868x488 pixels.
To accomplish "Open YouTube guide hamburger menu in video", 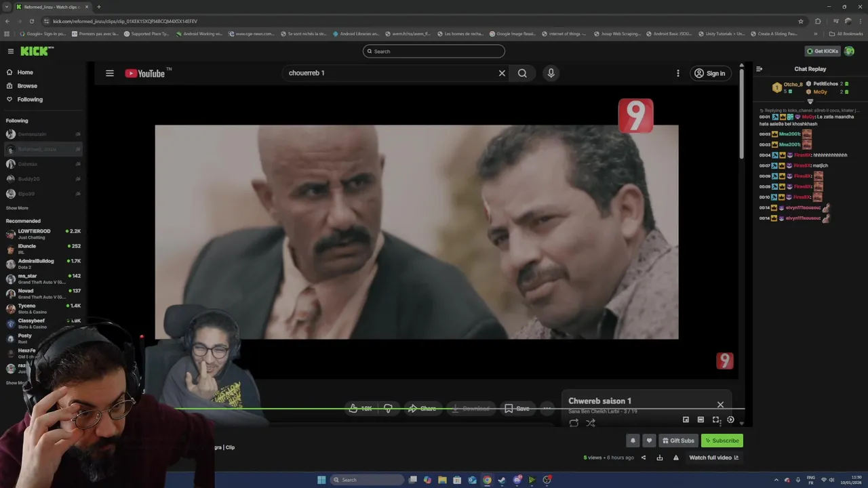I will pyautogui.click(x=109, y=73).
